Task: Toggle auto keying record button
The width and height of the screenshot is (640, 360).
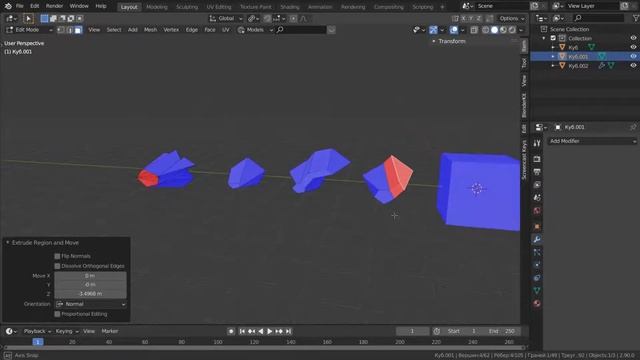Action: (231, 331)
